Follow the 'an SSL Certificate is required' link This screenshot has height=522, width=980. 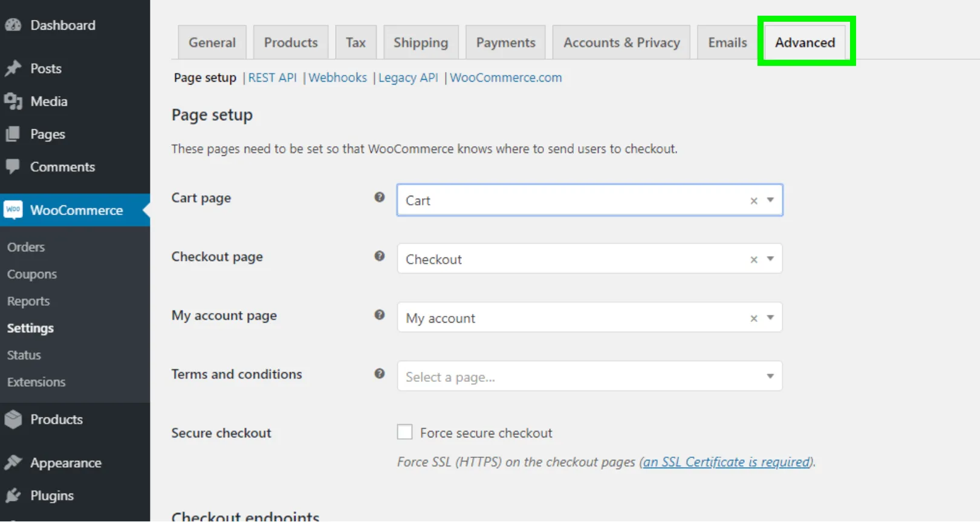(727, 462)
